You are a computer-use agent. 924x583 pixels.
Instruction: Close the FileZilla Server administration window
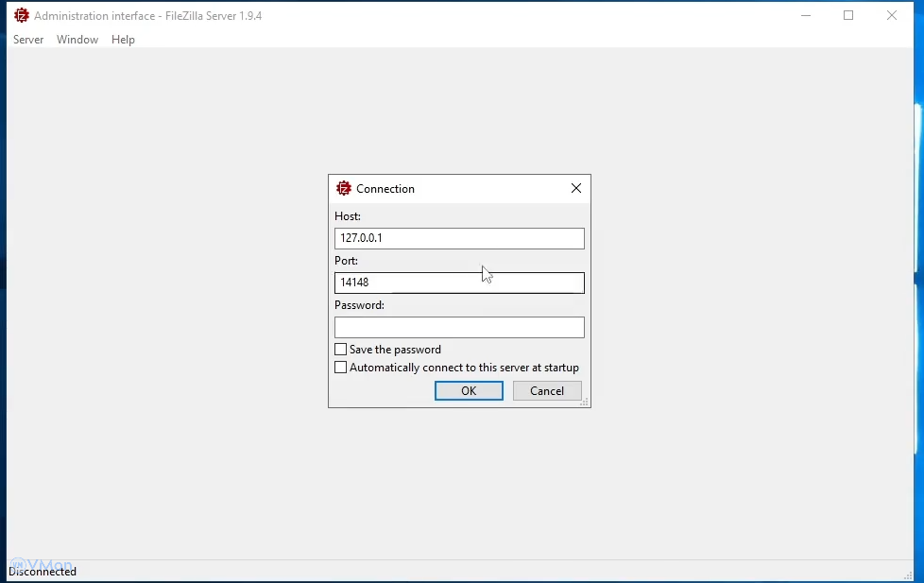(x=892, y=15)
